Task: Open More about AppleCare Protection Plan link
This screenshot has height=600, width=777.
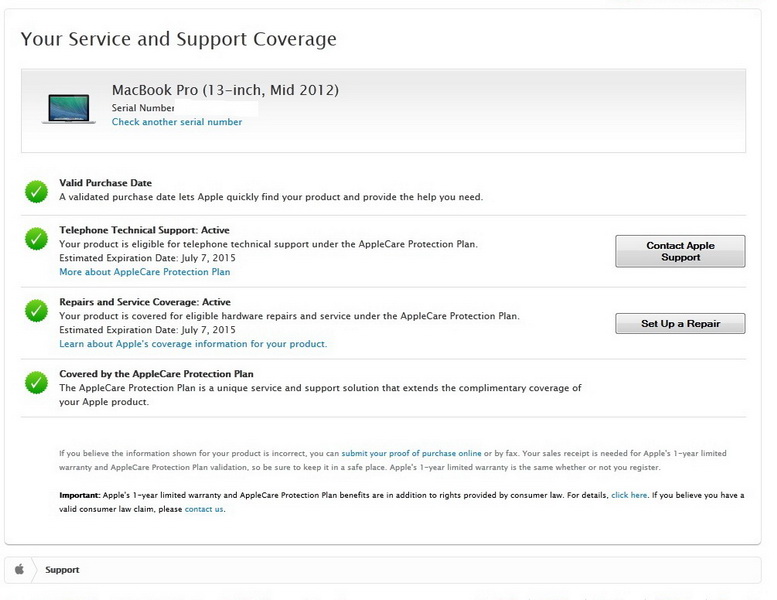Action: [x=144, y=272]
